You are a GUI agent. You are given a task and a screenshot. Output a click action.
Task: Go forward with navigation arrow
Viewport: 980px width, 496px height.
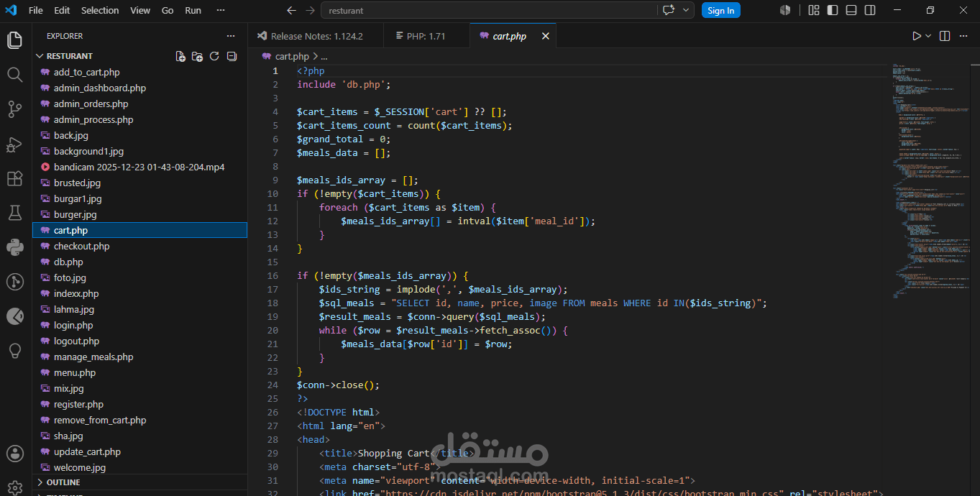[310, 10]
